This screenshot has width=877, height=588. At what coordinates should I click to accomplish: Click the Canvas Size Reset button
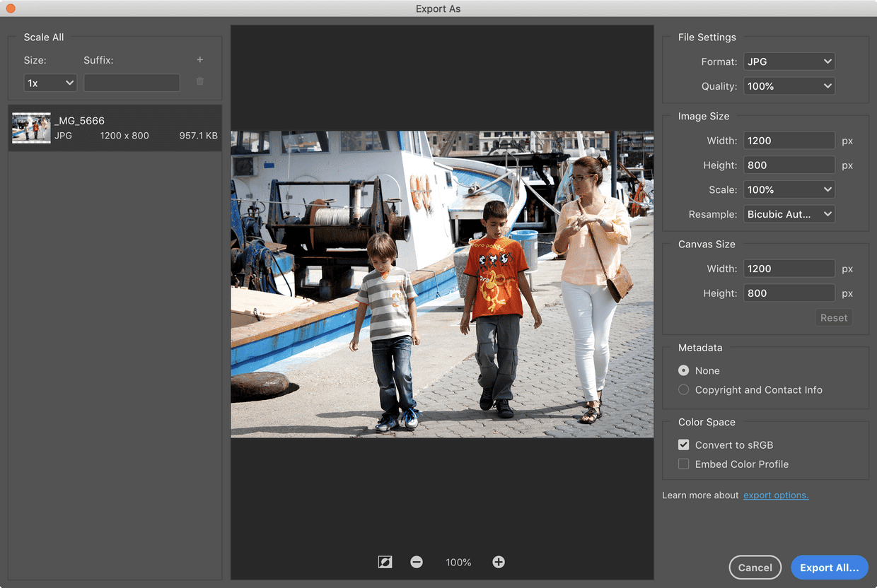(833, 318)
